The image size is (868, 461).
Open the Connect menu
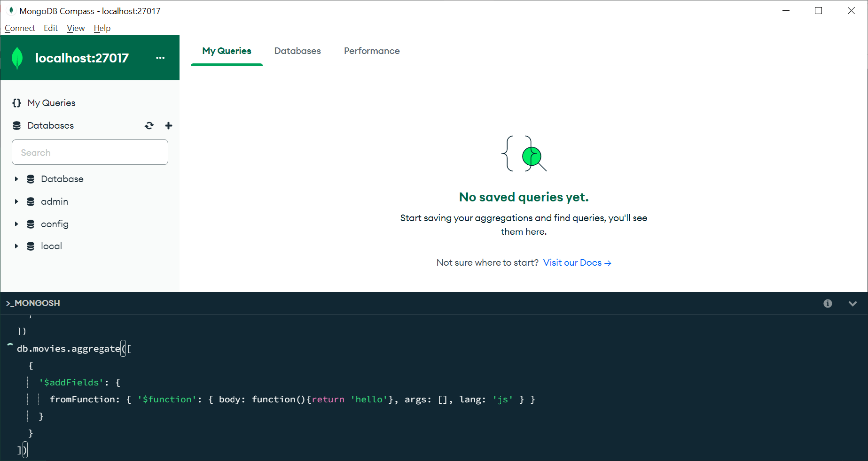[20, 28]
